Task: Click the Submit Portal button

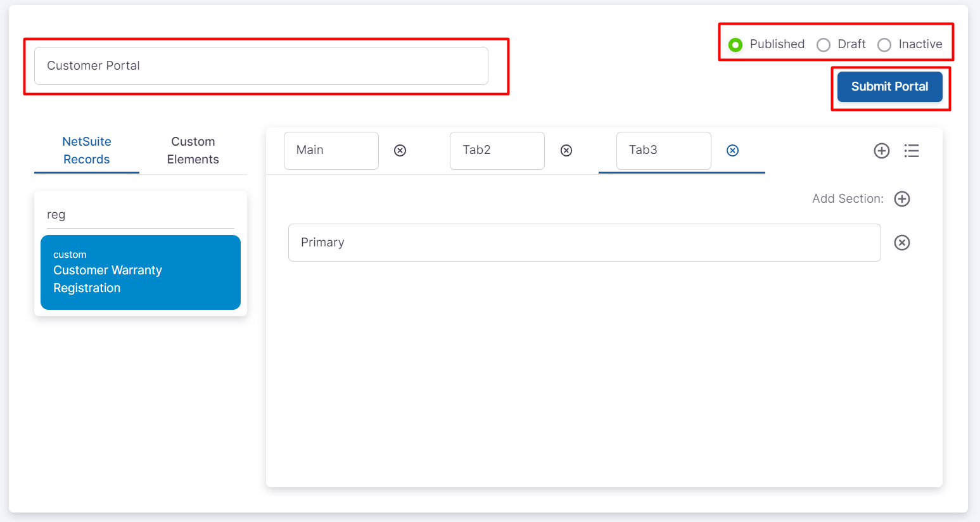Action: [x=889, y=87]
